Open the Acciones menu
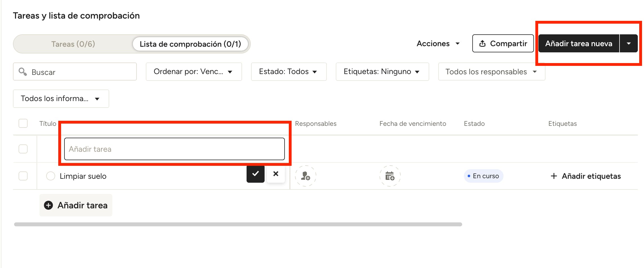644x268 pixels. (438, 43)
